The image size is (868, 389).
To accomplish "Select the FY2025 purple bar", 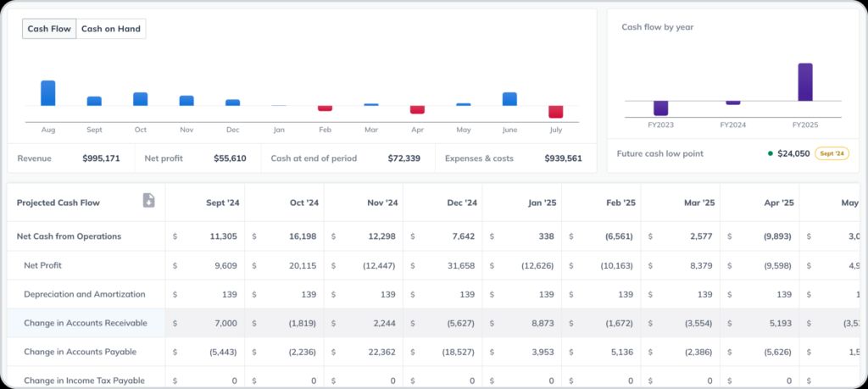I will pos(804,82).
